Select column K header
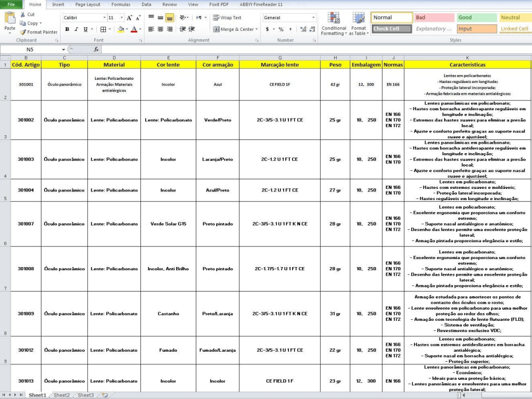The width and height of the screenshot is (532, 399). [x=467, y=57]
